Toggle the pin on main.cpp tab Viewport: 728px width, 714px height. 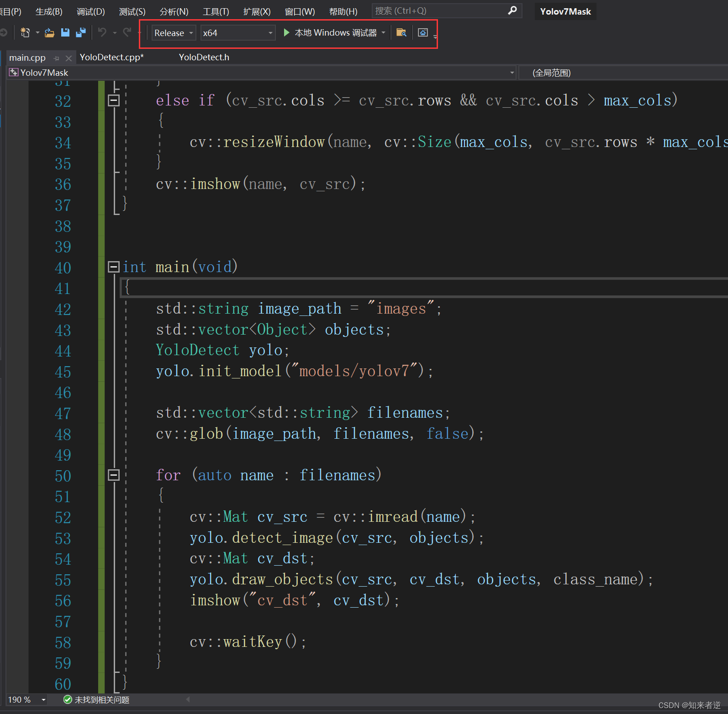click(x=57, y=58)
